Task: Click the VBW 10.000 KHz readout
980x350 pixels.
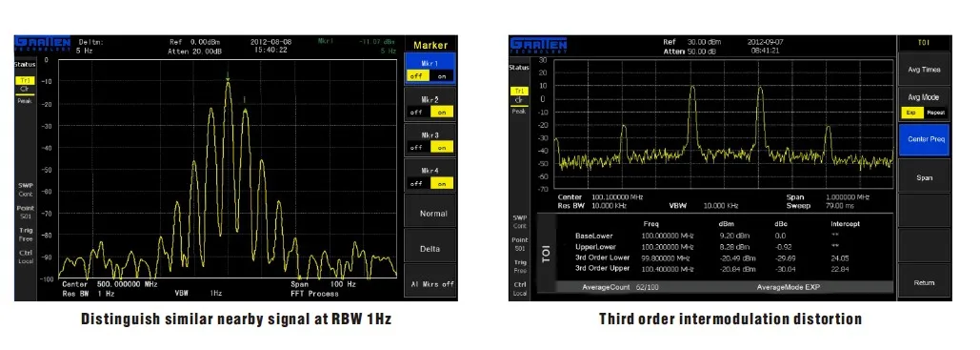Action: 704,205
